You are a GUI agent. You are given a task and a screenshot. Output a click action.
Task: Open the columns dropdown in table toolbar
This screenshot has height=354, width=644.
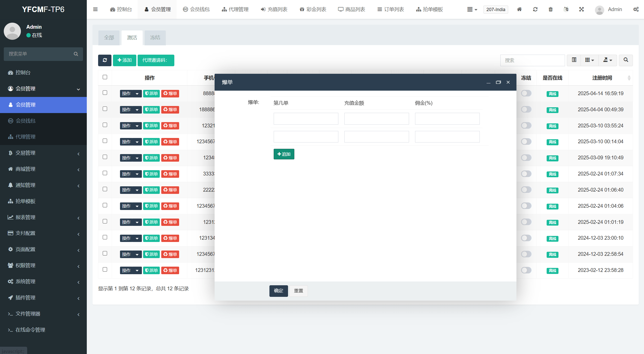589,60
